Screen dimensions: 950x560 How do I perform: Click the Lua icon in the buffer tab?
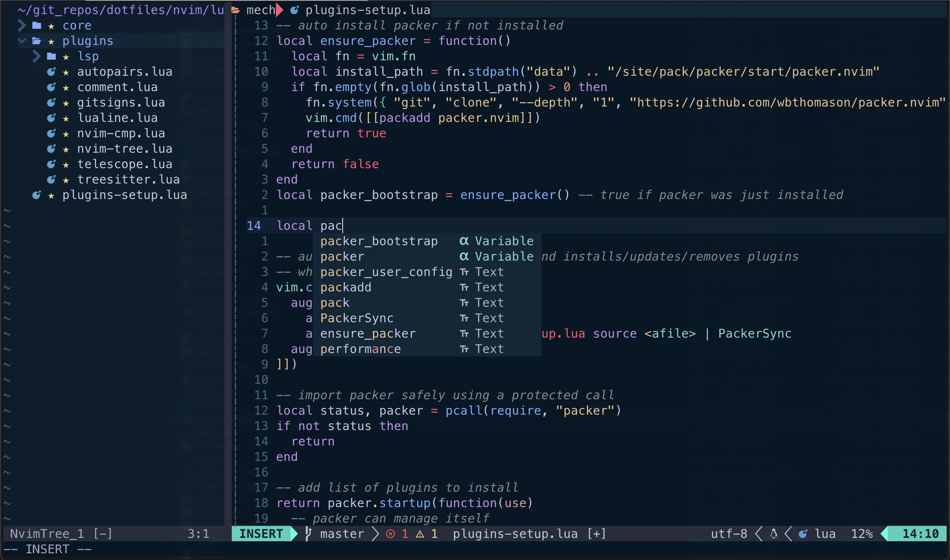pyautogui.click(x=294, y=10)
